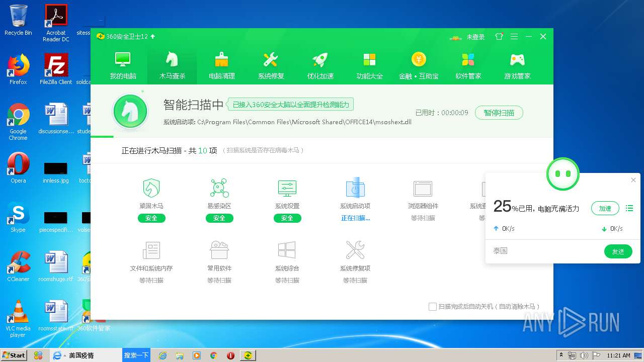644x362 pixels.
Task: Open skin shirt icon in title bar
Action: point(499,37)
